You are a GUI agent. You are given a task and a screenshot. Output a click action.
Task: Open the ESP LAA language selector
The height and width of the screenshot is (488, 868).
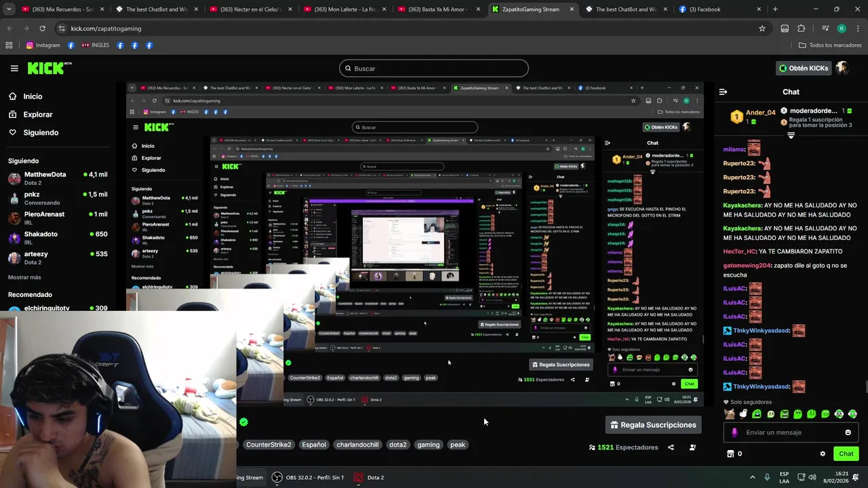784,477
